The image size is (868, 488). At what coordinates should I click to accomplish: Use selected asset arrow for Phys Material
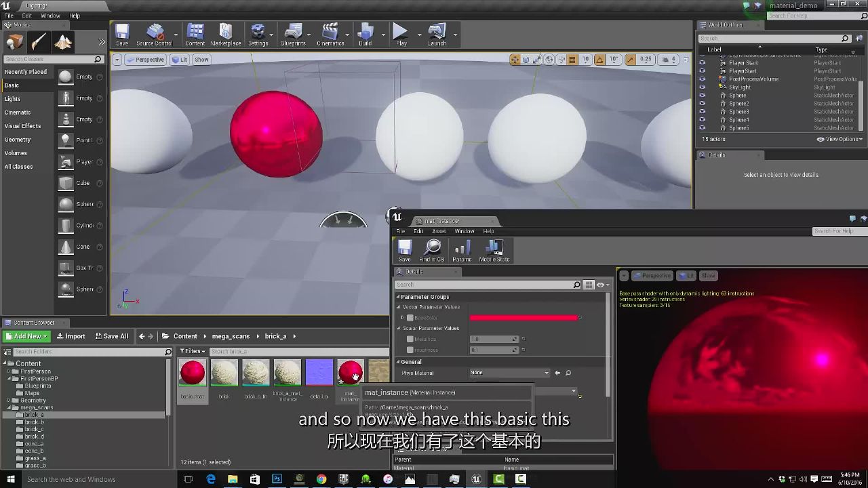click(x=557, y=373)
